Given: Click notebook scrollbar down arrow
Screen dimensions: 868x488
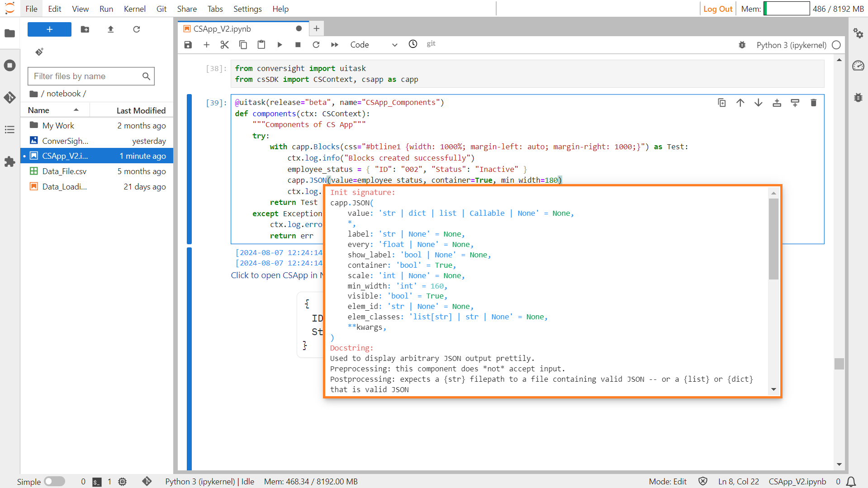Looking at the screenshot, I should (x=840, y=464).
